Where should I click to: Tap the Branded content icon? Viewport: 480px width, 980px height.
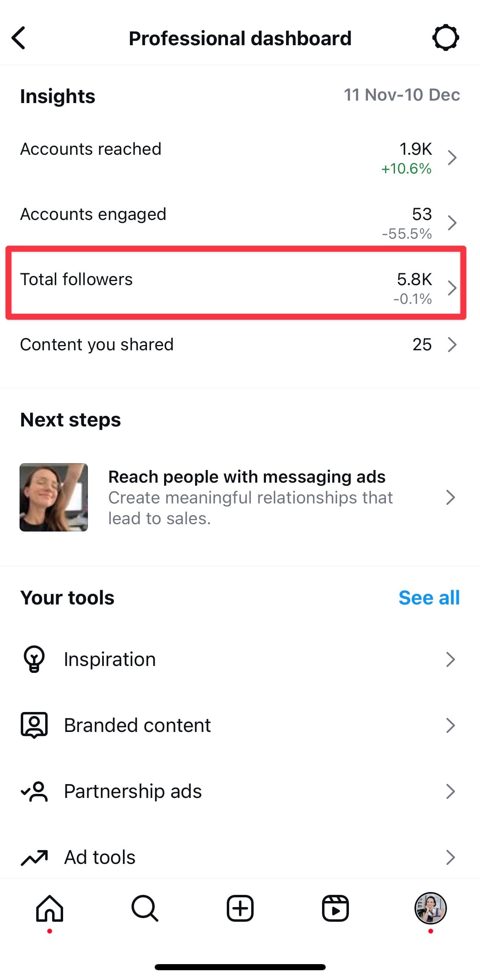[34, 725]
